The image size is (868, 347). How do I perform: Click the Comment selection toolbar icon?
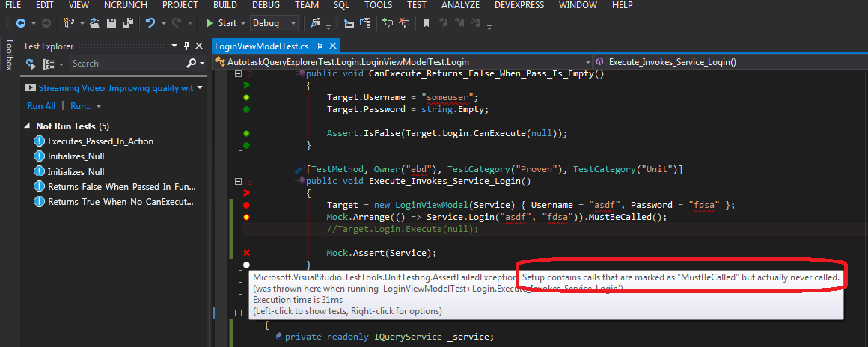tap(388, 23)
